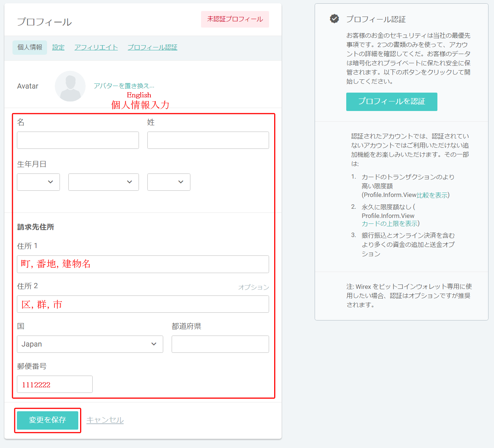Open the third birth date dropdown
Screen dimensions: 494x448
click(x=169, y=182)
